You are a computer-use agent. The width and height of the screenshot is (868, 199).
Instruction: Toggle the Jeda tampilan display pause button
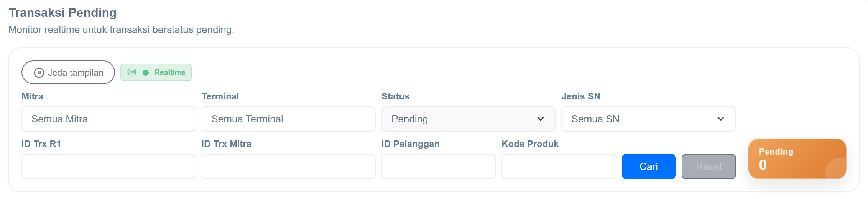tap(68, 72)
